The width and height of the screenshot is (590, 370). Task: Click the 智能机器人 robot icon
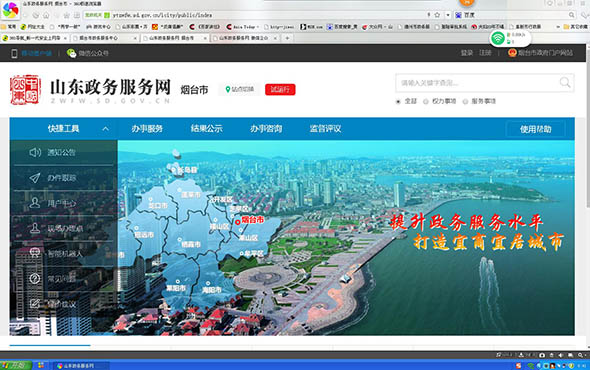(35, 253)
